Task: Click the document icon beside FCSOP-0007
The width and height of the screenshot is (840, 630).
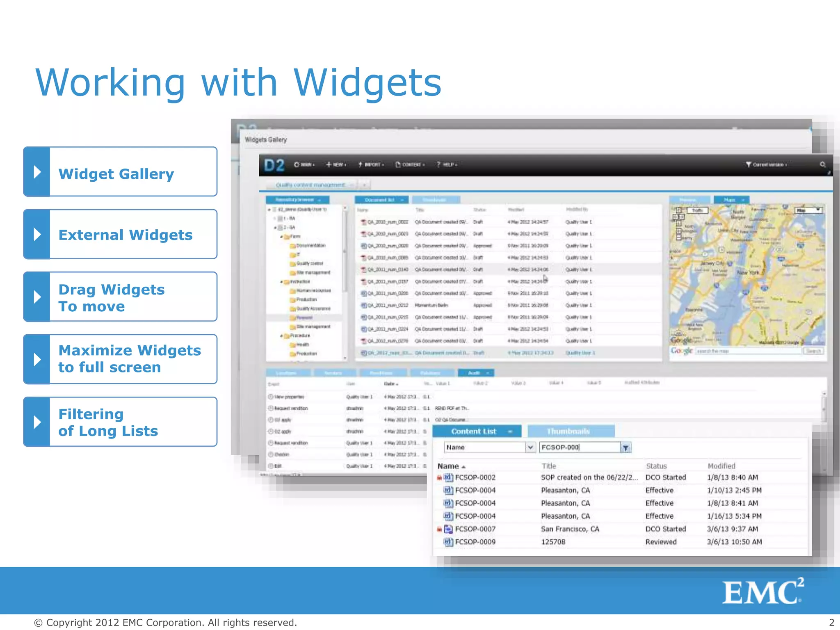Action: pyautogui.click(x=448, y=529)
